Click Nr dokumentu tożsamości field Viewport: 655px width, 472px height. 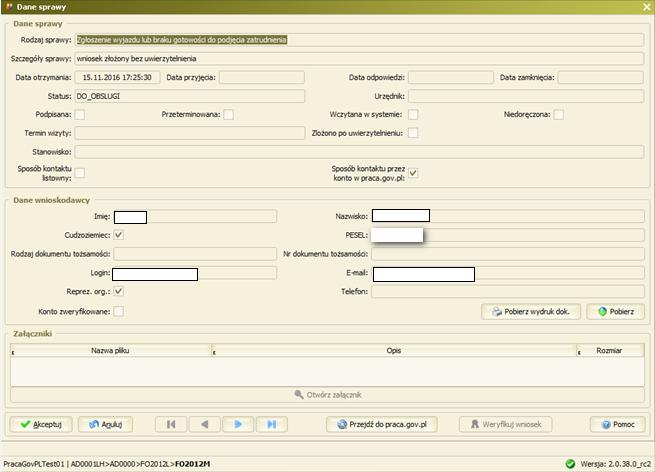pos(508,254)
